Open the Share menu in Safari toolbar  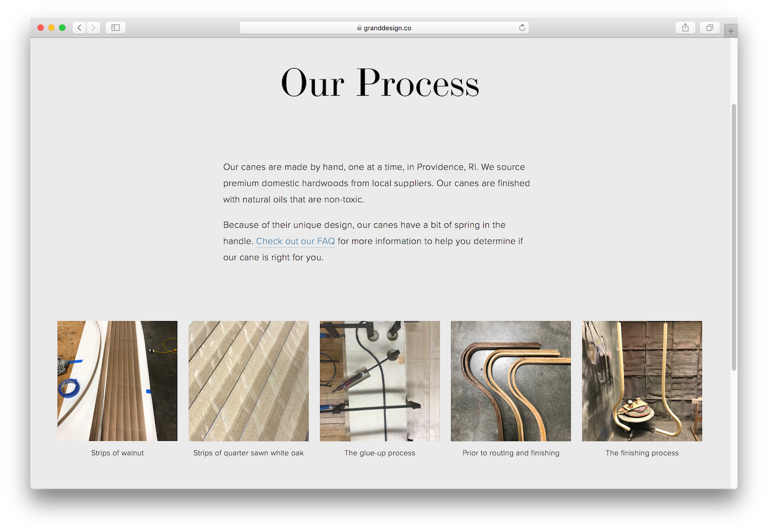(685, 28)
